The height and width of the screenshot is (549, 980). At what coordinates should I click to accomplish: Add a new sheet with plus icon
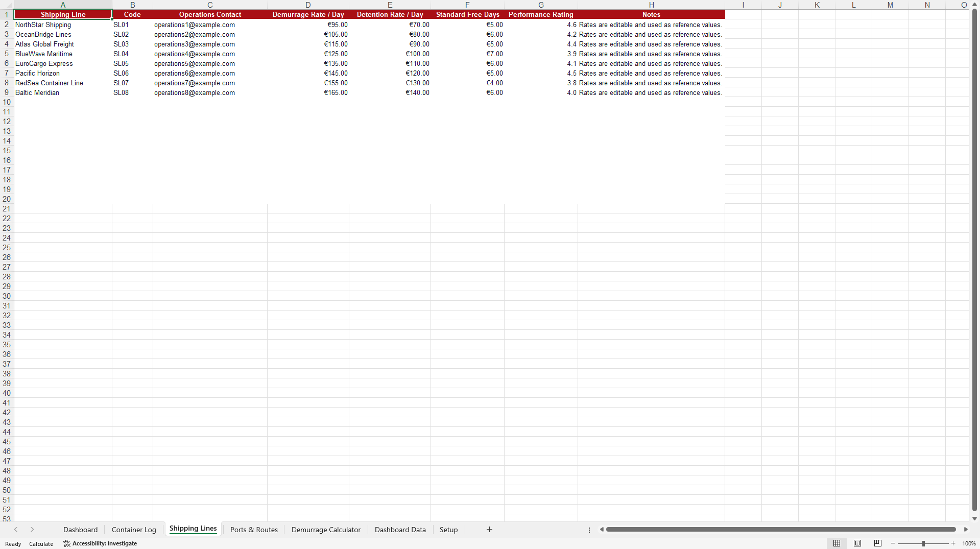489,530
